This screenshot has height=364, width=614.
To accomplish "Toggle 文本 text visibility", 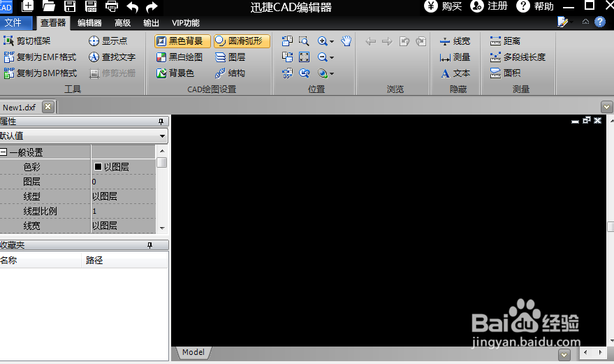I will pyautogui.click(x=455, y=73).
